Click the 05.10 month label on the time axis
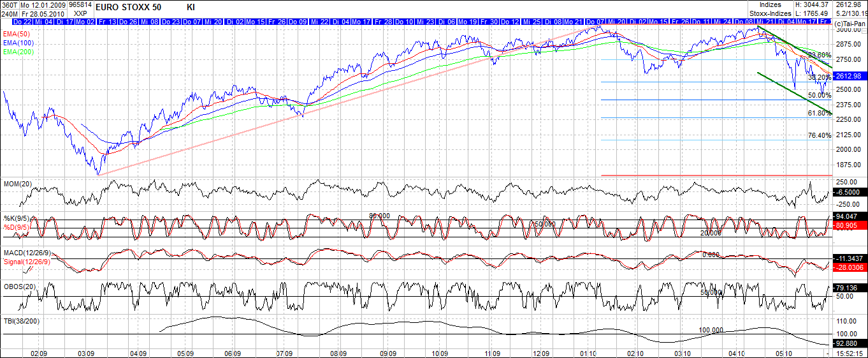The height and width of the screenshot is (358, 868). point(783,352)
